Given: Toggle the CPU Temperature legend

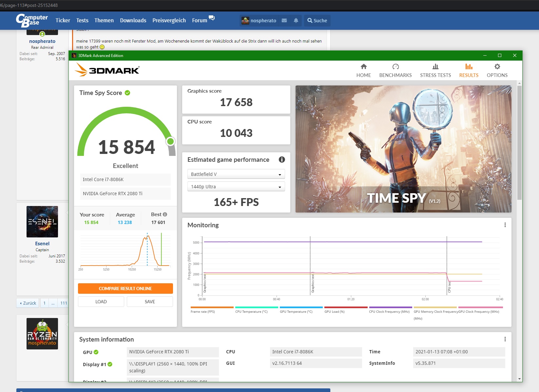Looking at the screenshot, I should tap(257, 310).
